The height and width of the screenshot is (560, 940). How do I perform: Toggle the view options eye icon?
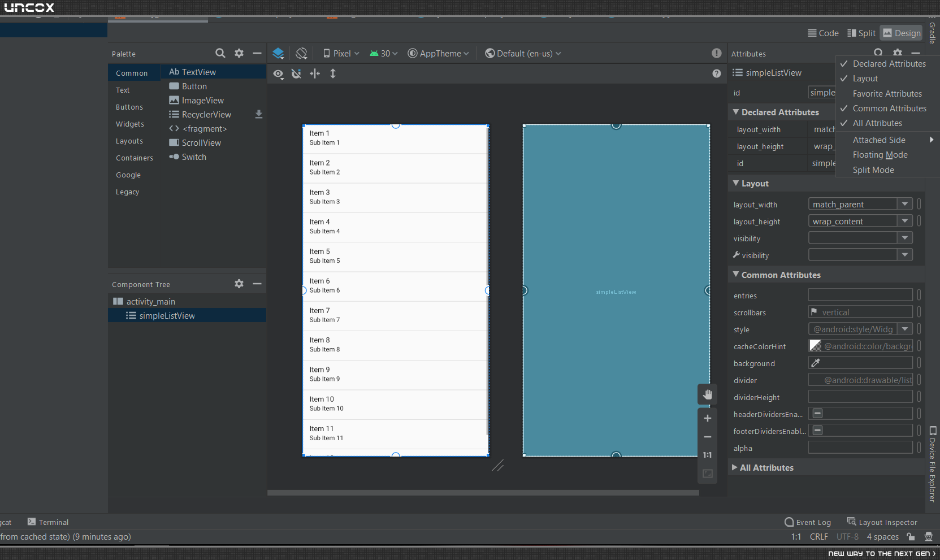tap(278, 73)
